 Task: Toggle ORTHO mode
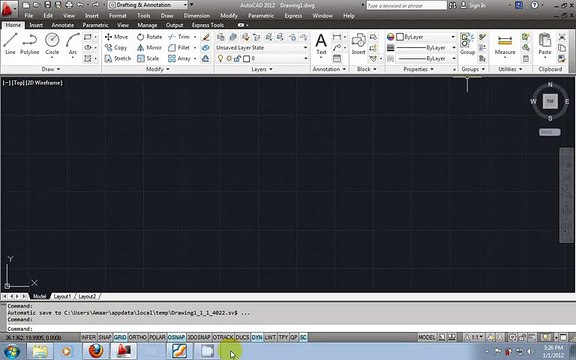[138, 337]
